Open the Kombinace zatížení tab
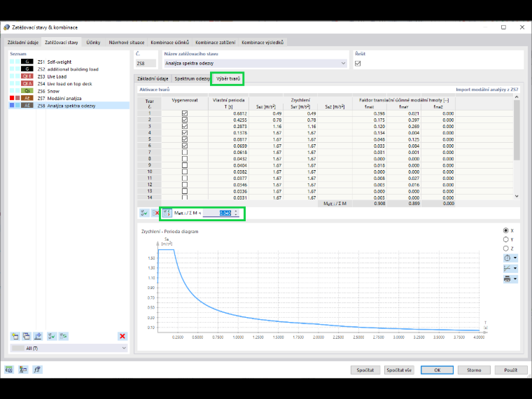 (215, 43)
